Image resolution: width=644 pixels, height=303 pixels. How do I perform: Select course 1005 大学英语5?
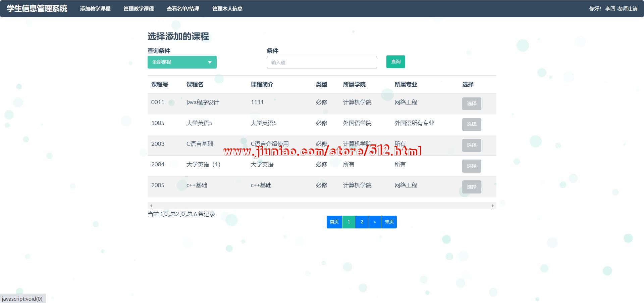point(471,125)
